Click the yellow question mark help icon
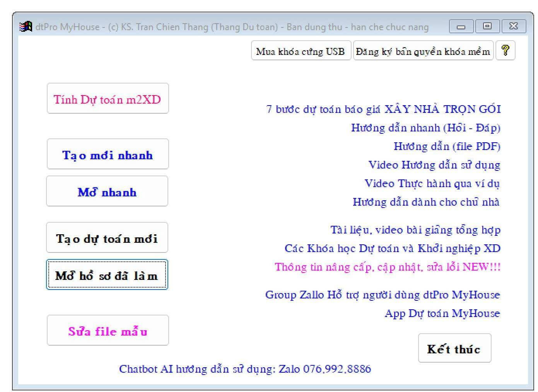The width and height of the screenshot is (538, 392). tap(505, 51)
